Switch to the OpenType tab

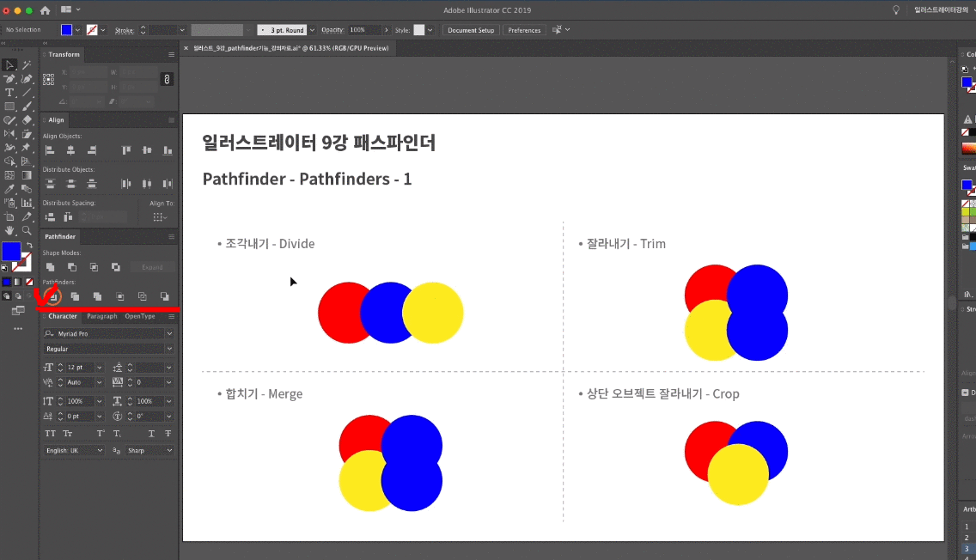[x=140, y=316]
